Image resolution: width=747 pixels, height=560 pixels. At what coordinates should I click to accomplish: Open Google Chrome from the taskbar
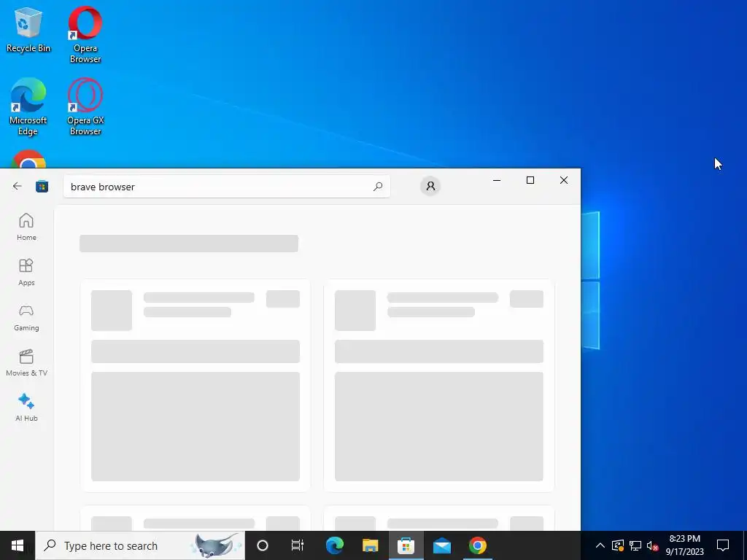pos(477,545)
